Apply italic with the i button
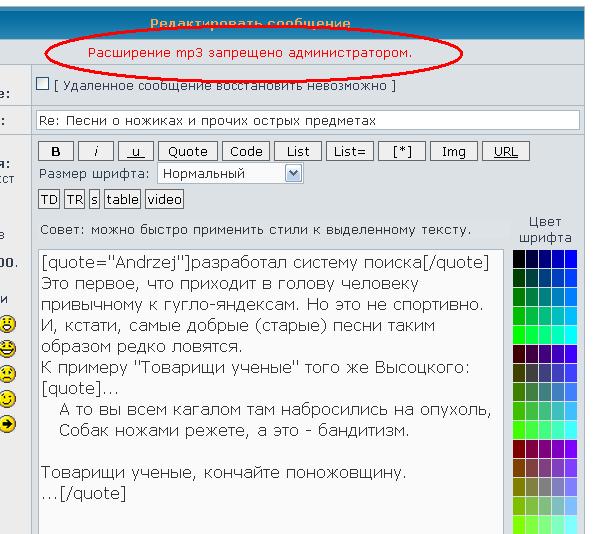 95,152
